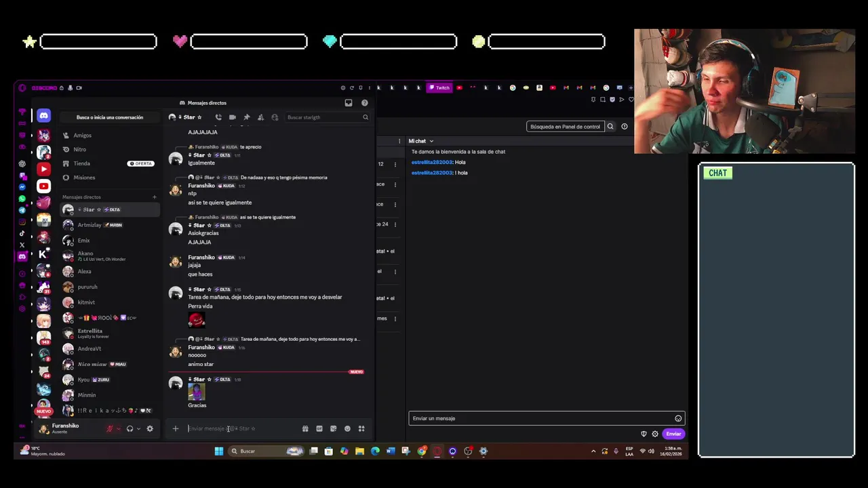Open Amigos in the Discord sidebar
The width and height of the screenshot is (868, 488).
[x=109, y=136]
